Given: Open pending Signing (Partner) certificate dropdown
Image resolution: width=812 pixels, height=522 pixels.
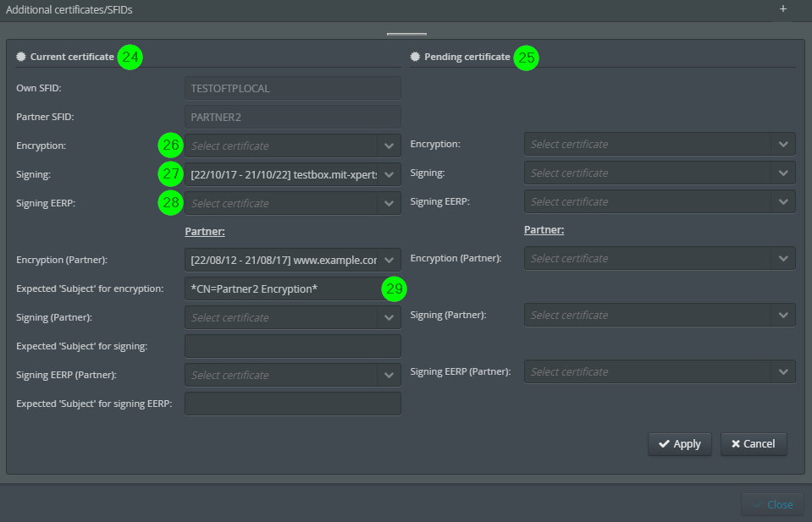Looking at the screenshot, I should point(660,315).
